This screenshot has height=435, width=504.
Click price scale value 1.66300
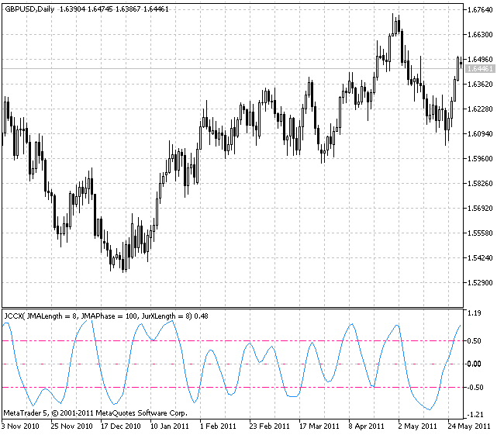pos(480,35)
